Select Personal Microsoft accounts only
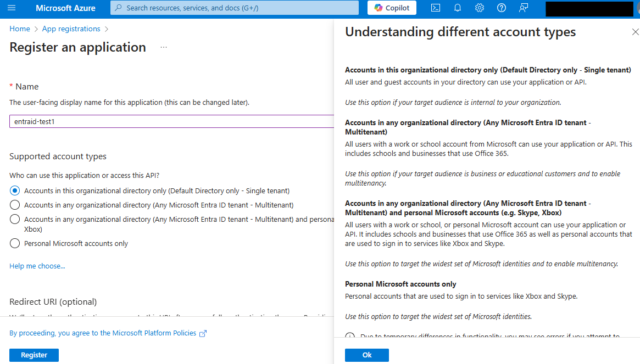 [x=15, y=243]
